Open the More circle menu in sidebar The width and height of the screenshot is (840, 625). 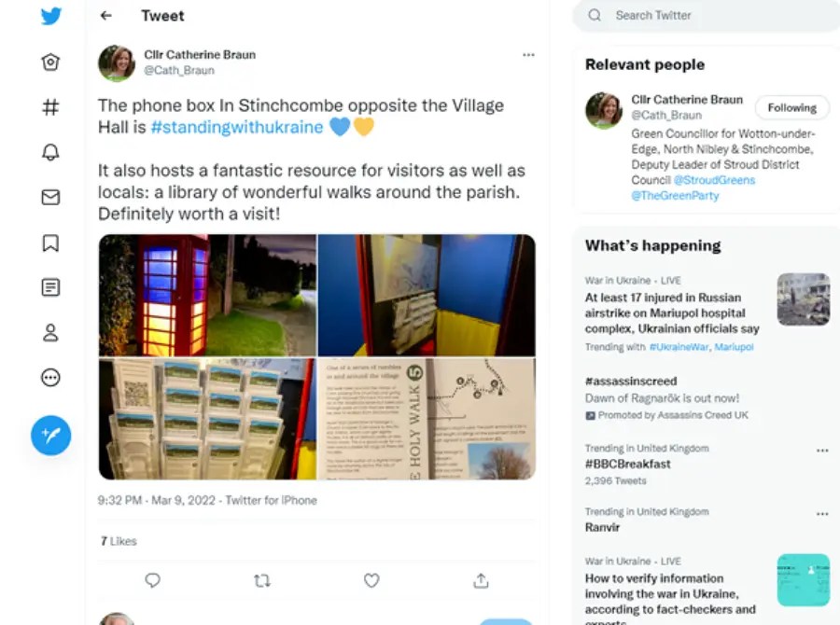(x=50, y=378)
